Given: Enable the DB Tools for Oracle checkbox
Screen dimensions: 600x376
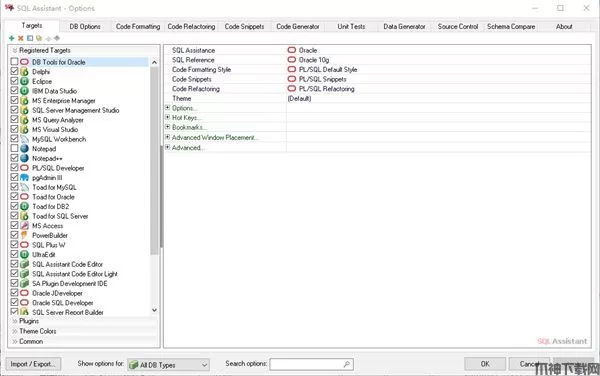Looking at the screenshot, I should tap(14, 62).
